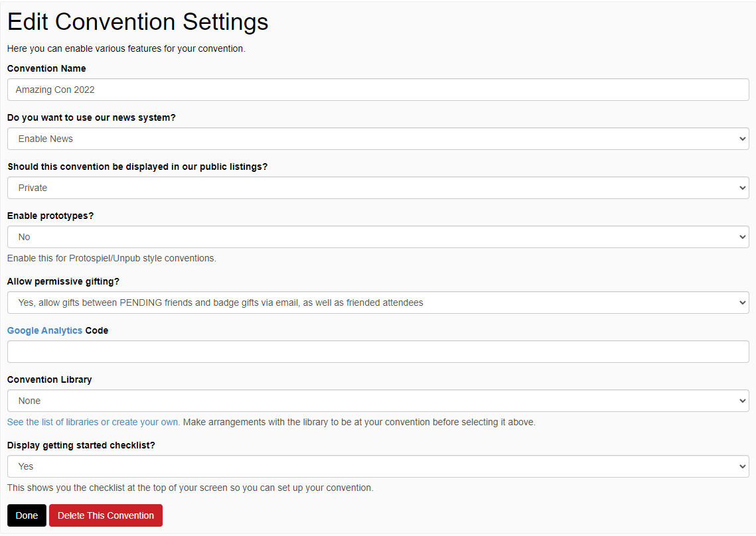Open the getting started checklist dropdown
Screen dimensions: 756x536
coord(378,466)
